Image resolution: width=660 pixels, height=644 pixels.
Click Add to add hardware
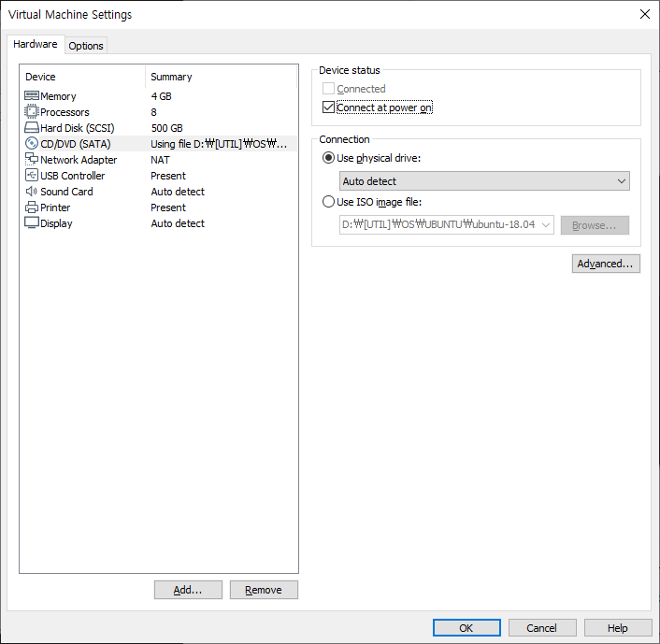188,590
